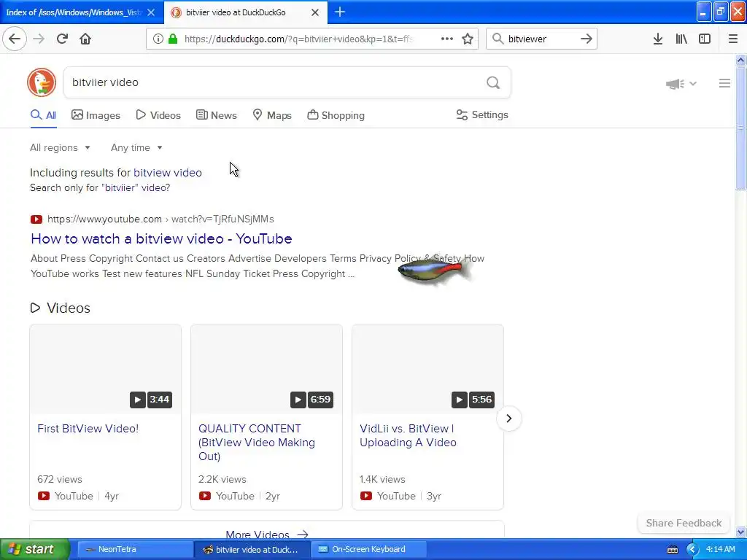Toggle the browser sidebar view

[x=705, y=39]
